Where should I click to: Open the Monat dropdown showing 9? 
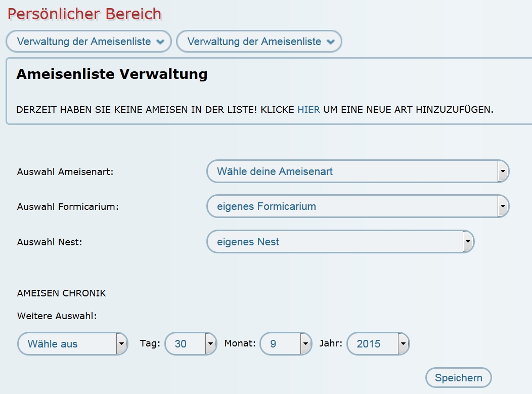(x=280, y=344)
